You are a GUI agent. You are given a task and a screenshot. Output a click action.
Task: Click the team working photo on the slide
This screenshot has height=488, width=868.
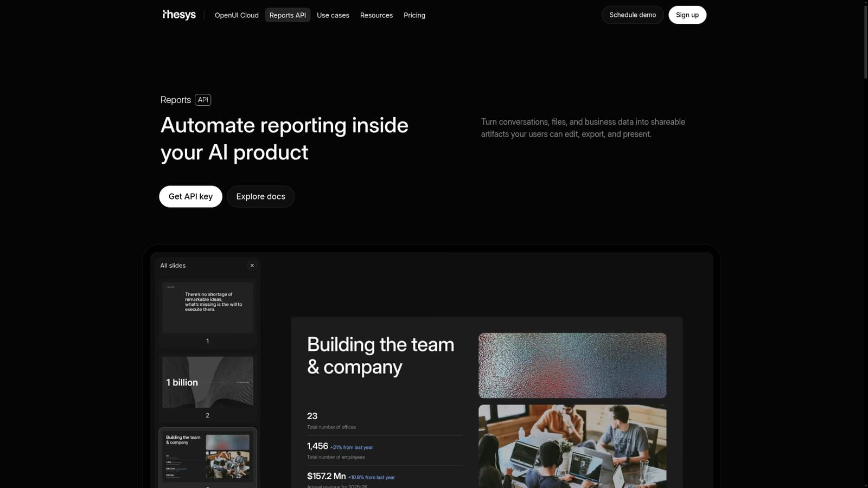(572, 446)
